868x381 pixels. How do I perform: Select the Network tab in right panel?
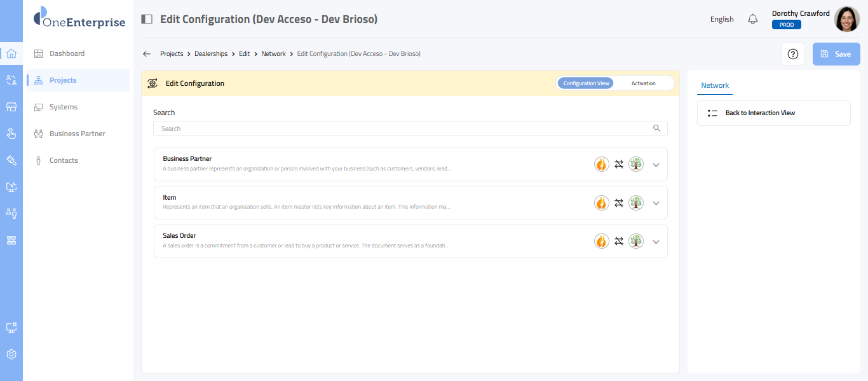715,85
